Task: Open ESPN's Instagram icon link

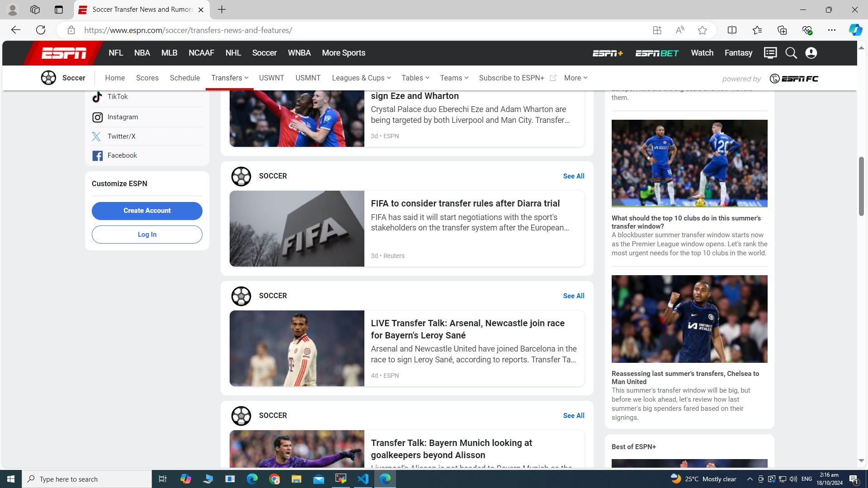Action: tap(97, 117)
